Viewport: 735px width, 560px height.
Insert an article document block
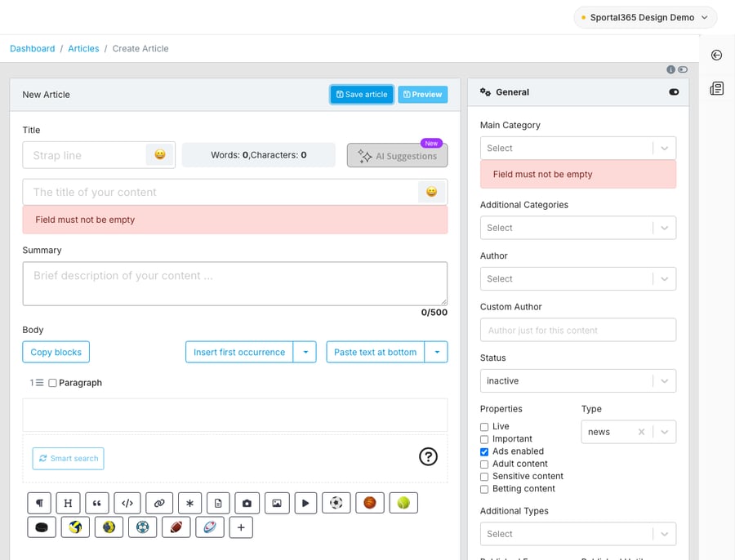(218, 503)
